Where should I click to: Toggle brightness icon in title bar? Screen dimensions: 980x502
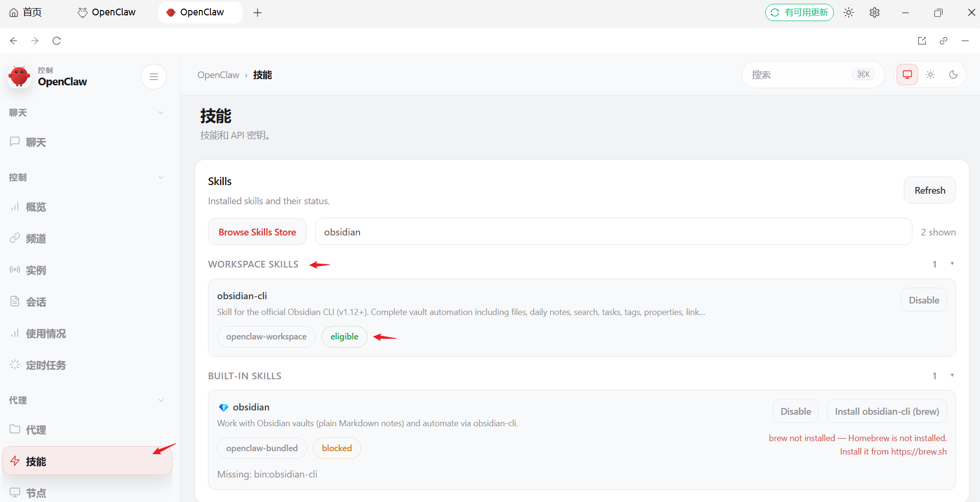[849, 12]
